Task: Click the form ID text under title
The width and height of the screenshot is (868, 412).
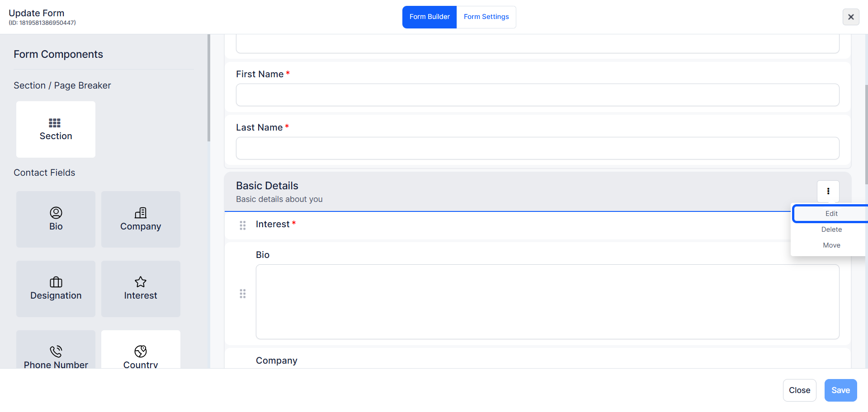Action: click(x=42, y=23)
